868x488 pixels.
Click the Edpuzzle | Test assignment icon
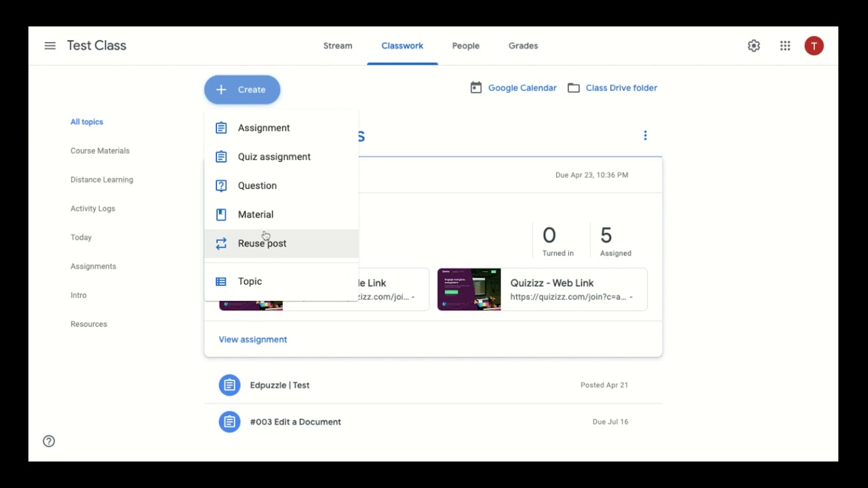229,385
